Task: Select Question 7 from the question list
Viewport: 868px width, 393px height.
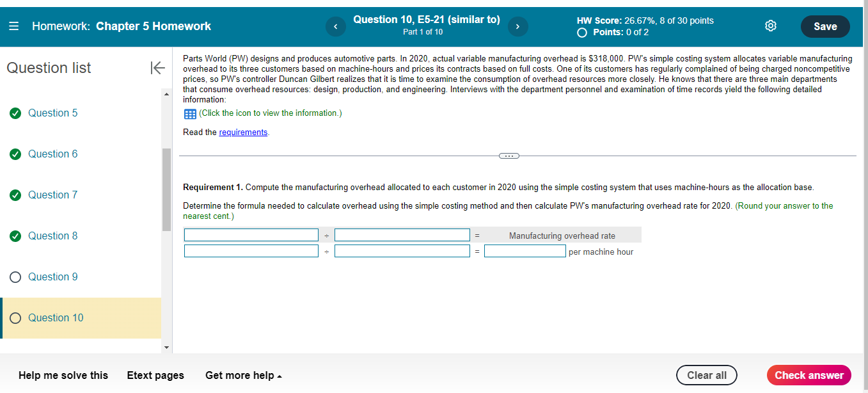Action: coord(52,195)
